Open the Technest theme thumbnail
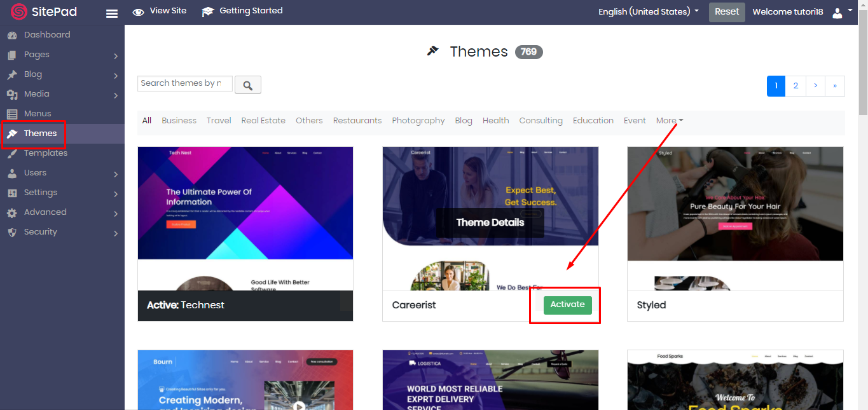The image size is (868, 410). pyautogui.click(x=245, y=219)
